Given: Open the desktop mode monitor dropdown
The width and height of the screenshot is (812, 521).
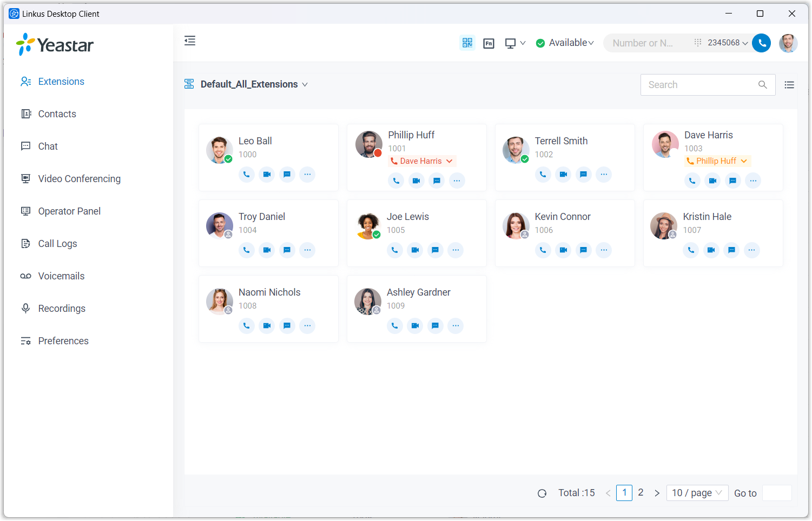Looking at the screenshot, I should (x=515, y=43).
